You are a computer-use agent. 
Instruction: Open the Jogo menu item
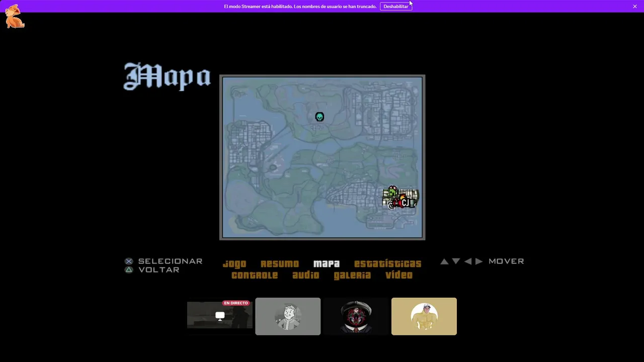(x=234, y=264)
